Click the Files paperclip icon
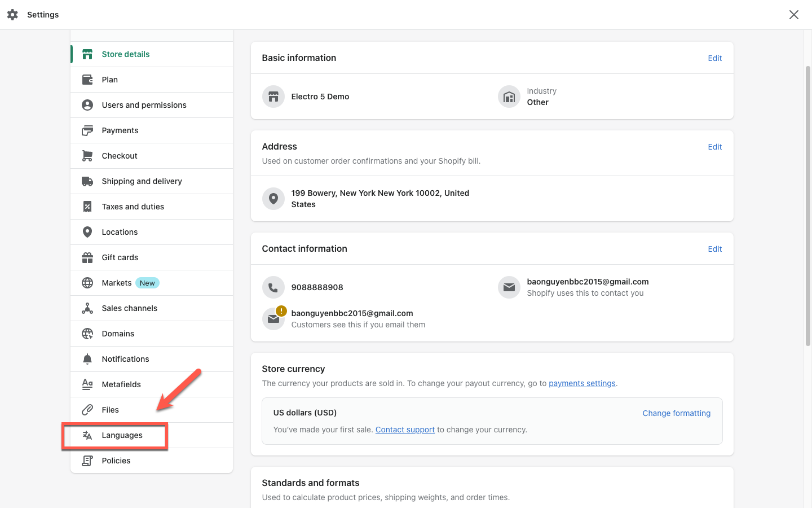812x508 pixels. pyautogui.click(x=87, y=410)
